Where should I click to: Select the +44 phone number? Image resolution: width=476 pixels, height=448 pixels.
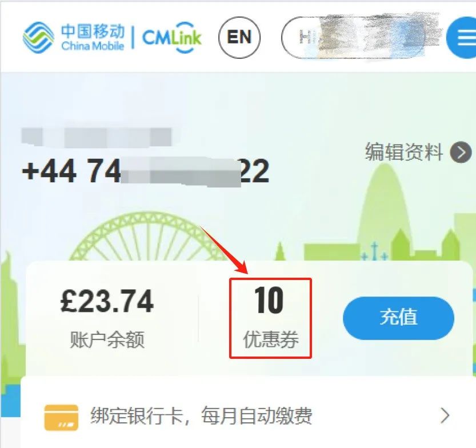[x=145, y=171]
